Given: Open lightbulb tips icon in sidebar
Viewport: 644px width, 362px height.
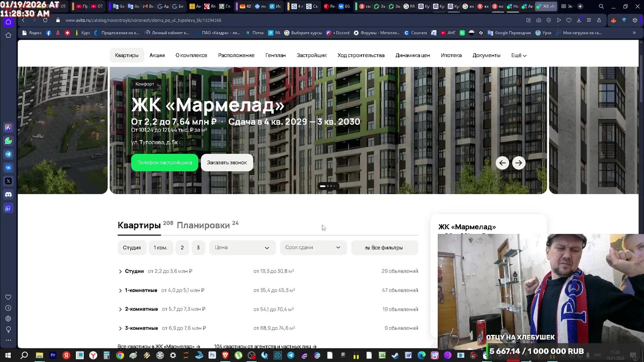Looking at the screenshot, I should click(8, 329).
